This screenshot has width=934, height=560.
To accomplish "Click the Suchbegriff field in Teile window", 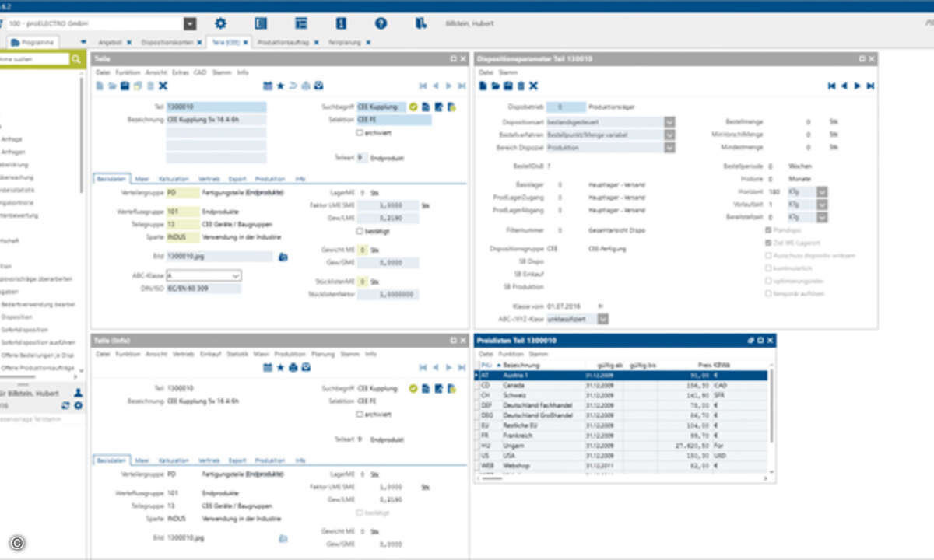I will point(381,107).
